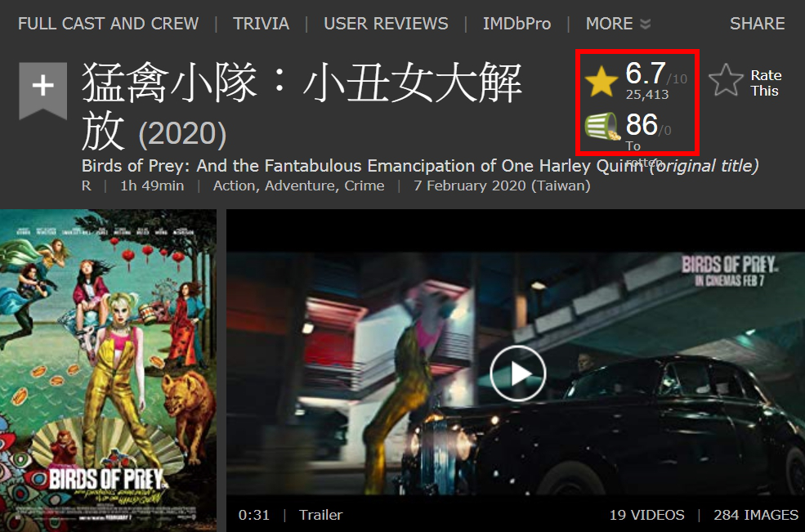The height and width of the screenshot is (532, 805).
Task: Click the Crime genre link
Action: click(364, 186)
